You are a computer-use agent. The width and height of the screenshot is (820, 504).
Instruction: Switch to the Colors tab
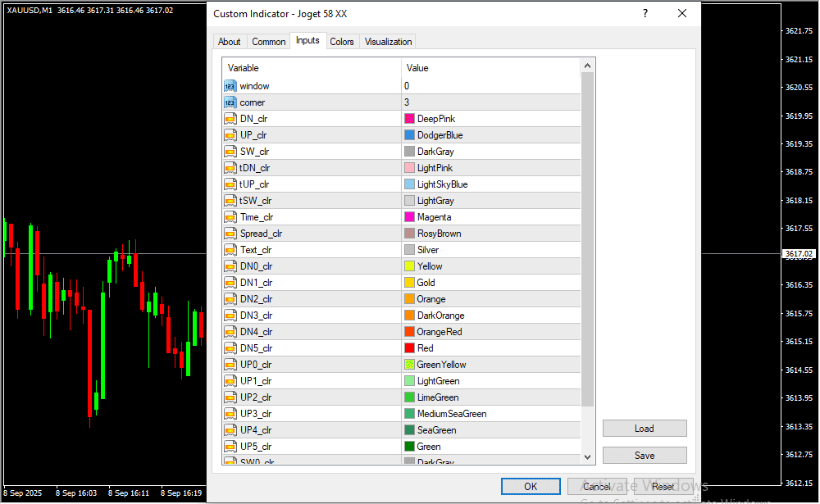point(342,42)
